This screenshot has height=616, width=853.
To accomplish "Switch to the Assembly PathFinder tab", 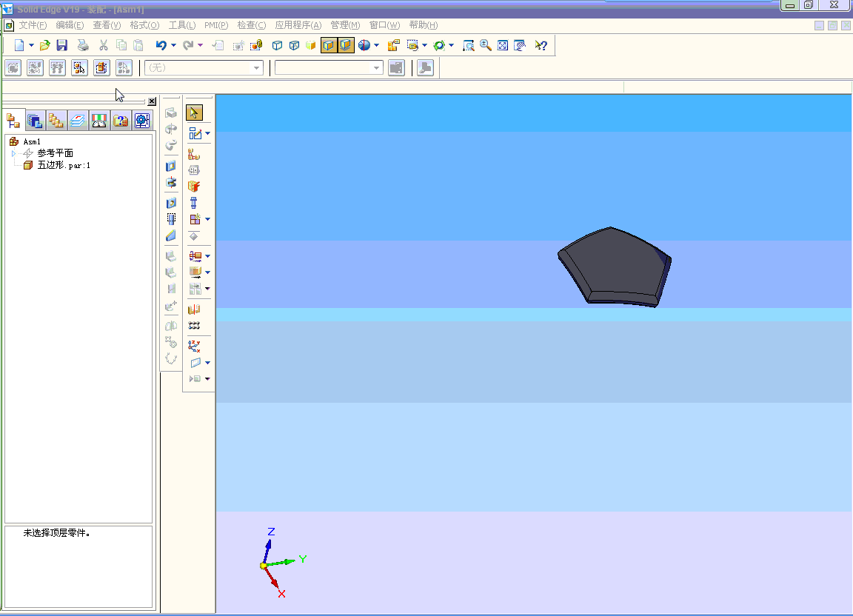I will (x=13, y=120).
